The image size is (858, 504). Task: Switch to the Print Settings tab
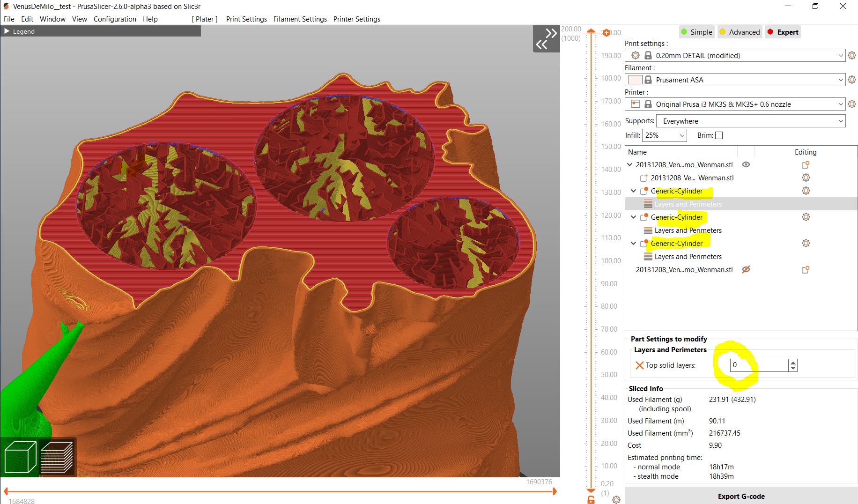click(246, 19)
